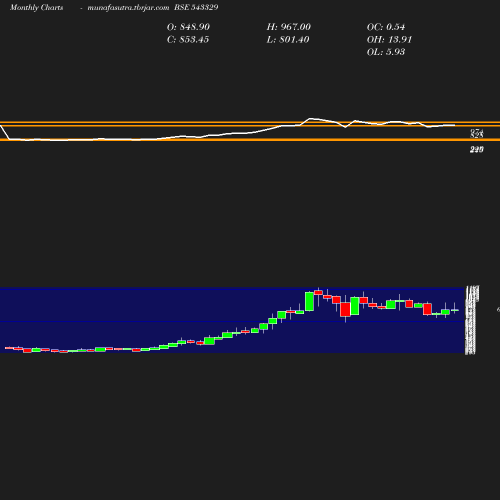Click the price axis labels beside the candlestick panel
500x500 pixels.
(x=472, y=319)
